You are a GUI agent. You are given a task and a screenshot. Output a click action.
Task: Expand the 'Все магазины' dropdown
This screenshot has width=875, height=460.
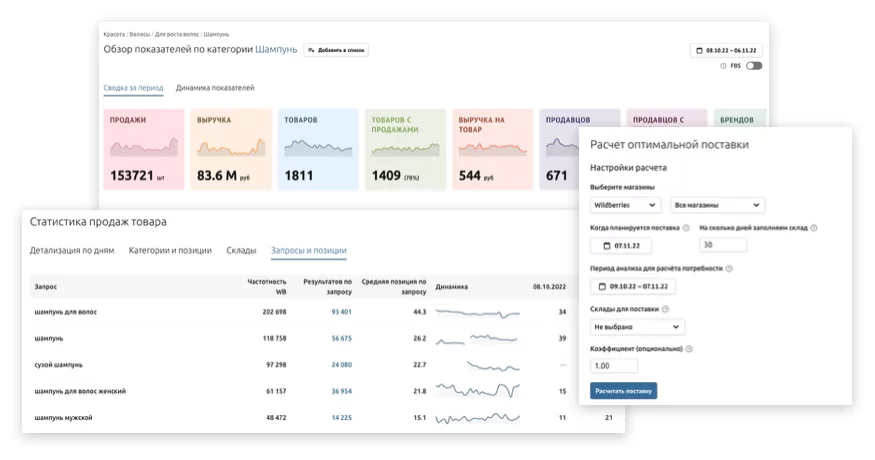coord(716,205)
